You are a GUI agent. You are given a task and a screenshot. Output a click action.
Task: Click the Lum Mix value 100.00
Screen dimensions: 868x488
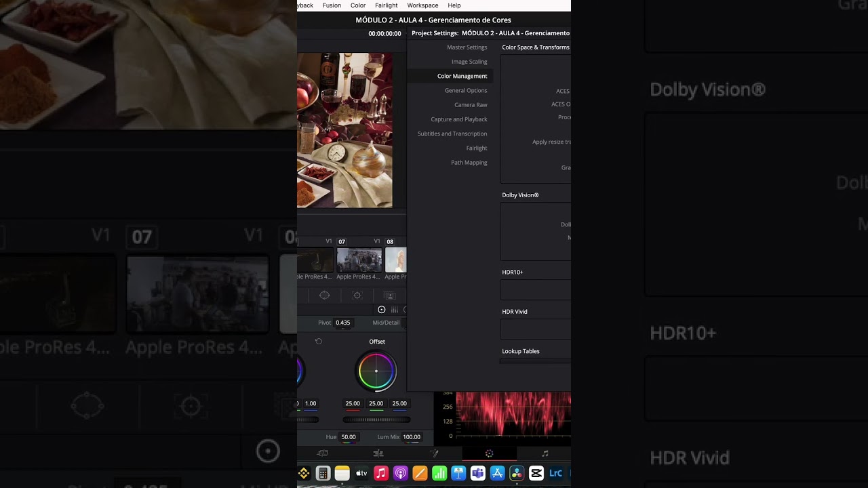tap(412, 437)
